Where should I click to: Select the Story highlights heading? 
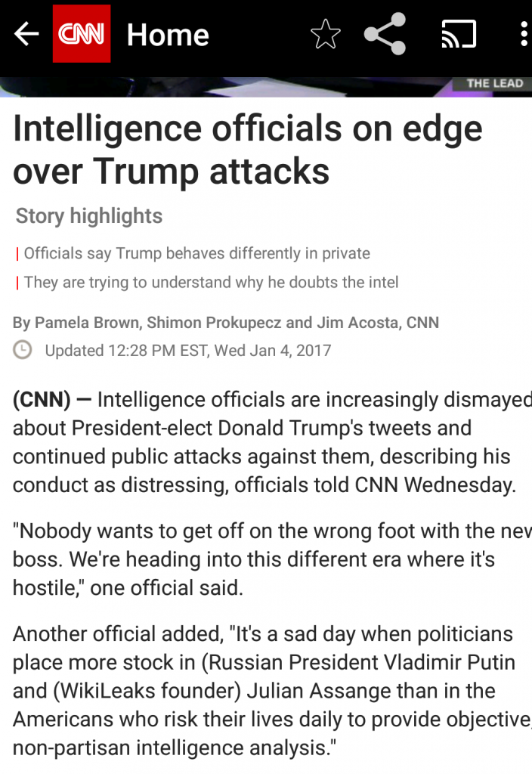coord(89,216)
